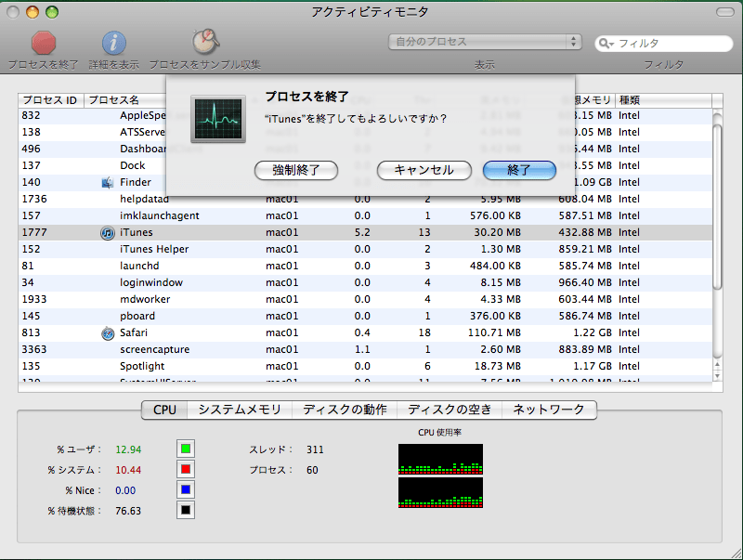Viewport: 743px width, 560px height.
Task: Click the 76.63 idle value
Action: tap(128, 511)
